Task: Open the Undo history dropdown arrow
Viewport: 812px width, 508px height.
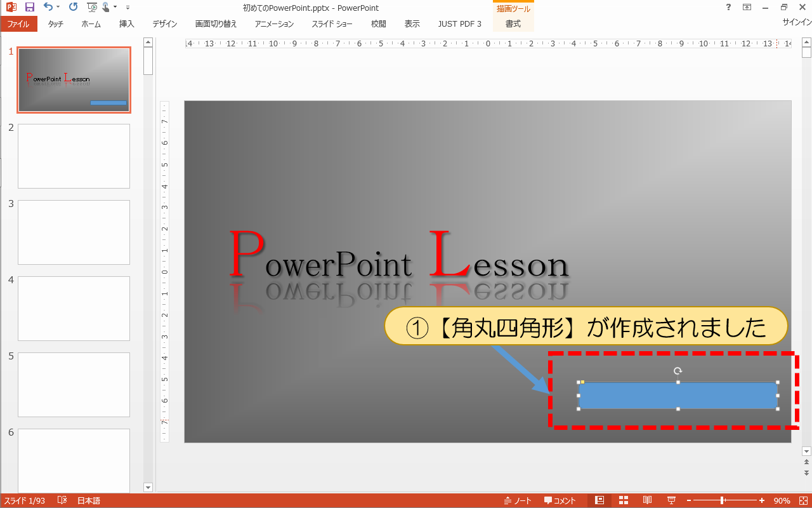Action: 58,8
